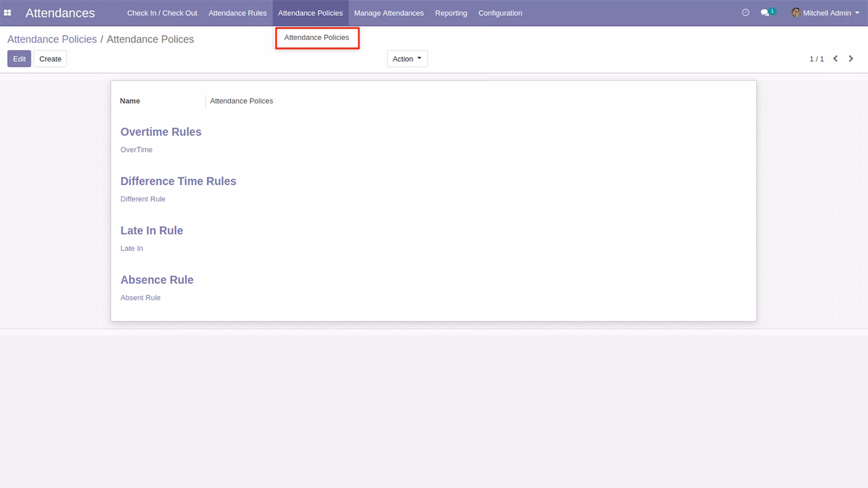This screenshot has width=868, height=488.
Task: Go to the previous record arrow
Action: [836, 58]
